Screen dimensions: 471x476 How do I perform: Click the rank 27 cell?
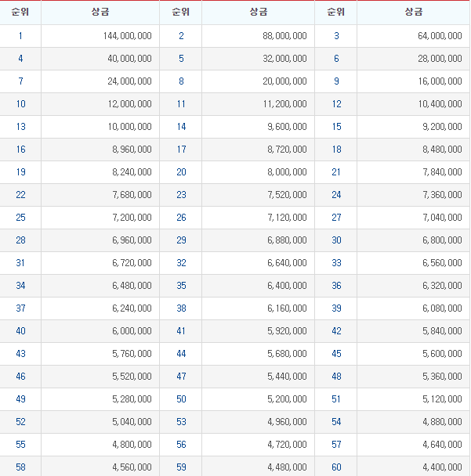(x=335, y=218)
